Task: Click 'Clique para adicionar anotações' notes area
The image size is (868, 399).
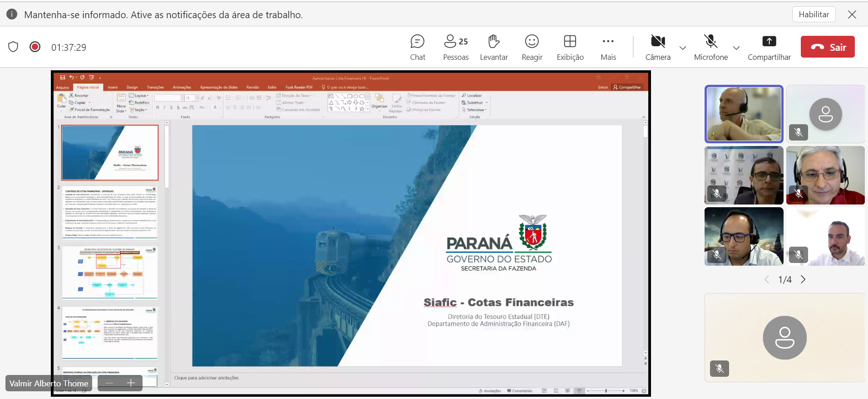Action: click(206, 378)
